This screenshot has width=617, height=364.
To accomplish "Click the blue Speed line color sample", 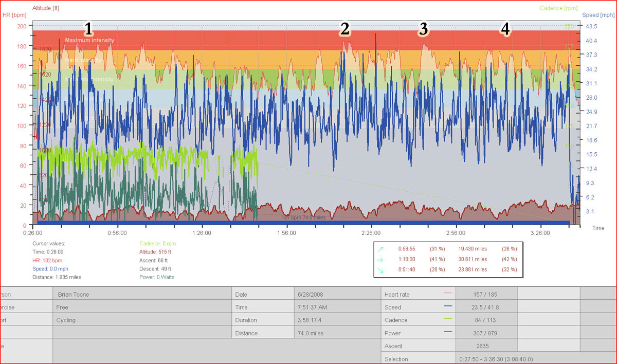I will [x=448, y=307].
